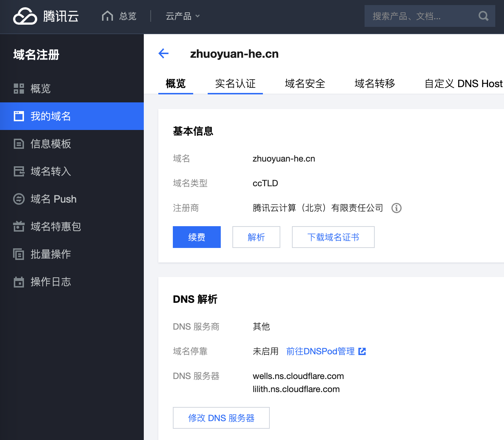Image resolution: width=504 pixels, height=440 pixels.
Task: Switch to the 域名转移 tab
Action: (x=375, y=84)
